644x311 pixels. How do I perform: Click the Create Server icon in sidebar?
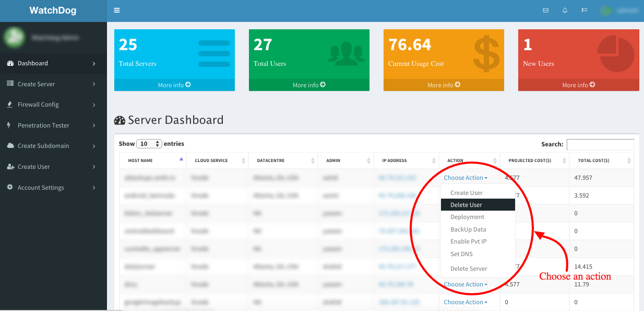click(10, 84)
